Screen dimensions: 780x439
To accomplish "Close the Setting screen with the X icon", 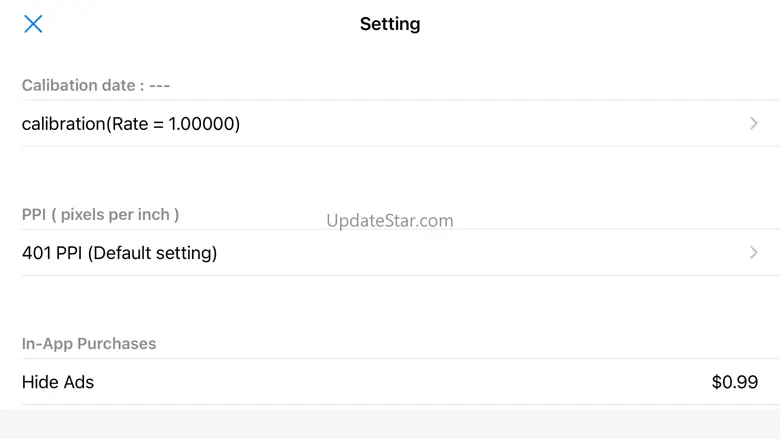I will 33,24.
